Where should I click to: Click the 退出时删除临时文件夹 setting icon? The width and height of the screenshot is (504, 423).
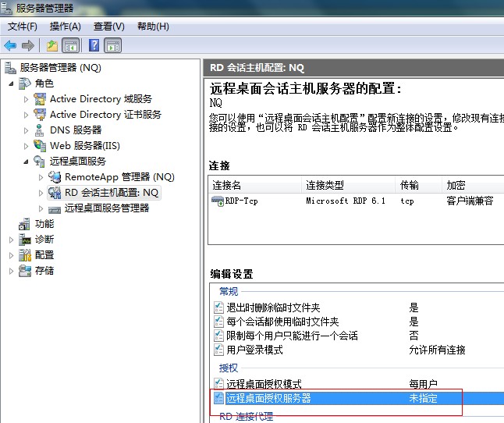point(219,307)
